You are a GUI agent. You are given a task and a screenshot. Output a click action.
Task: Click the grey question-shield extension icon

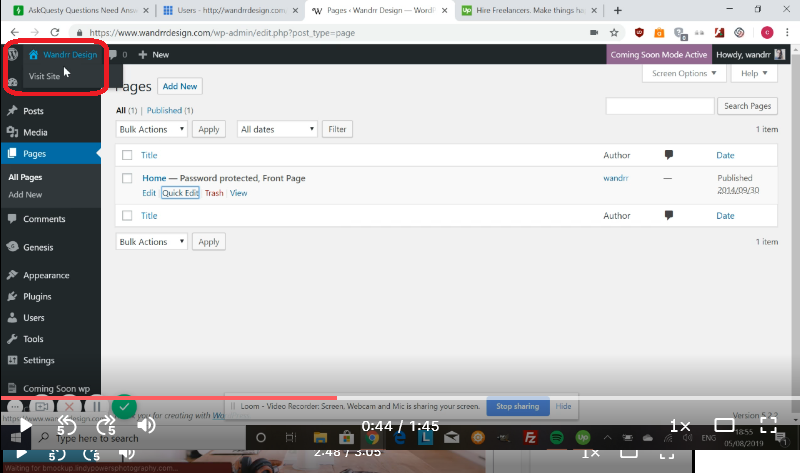[x=680, y=33]
